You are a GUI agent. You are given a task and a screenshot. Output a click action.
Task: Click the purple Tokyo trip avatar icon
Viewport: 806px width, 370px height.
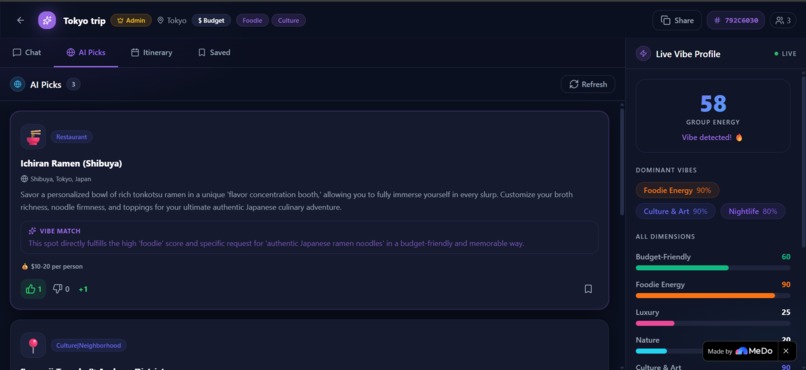tap(47, 20)
